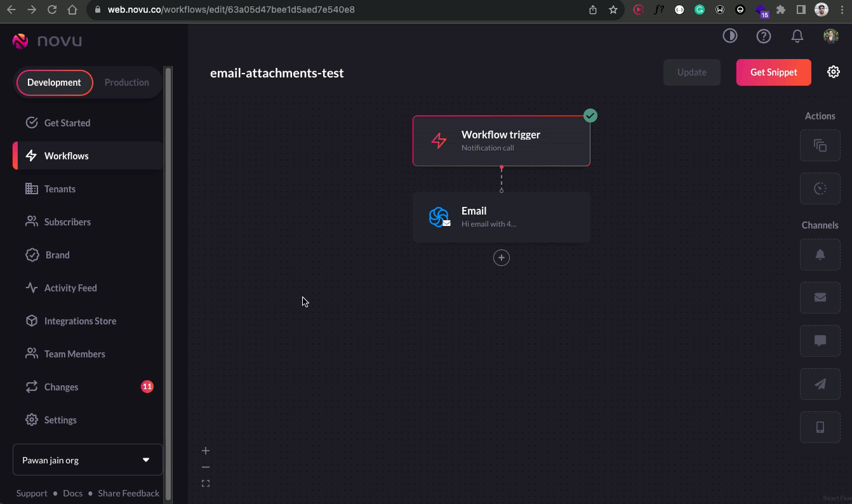Open the Support link
Screen dimensions: 852x504
tap(32, 493)
